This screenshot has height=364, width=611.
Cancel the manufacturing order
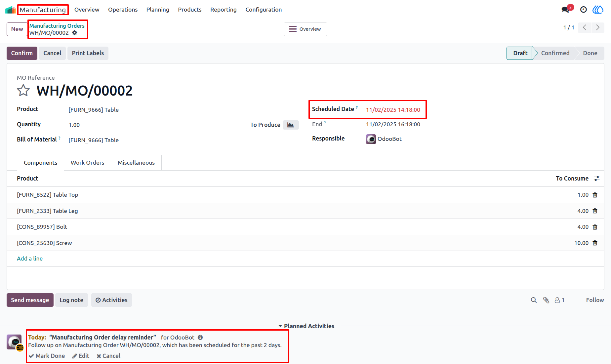[x=52, y=53]
